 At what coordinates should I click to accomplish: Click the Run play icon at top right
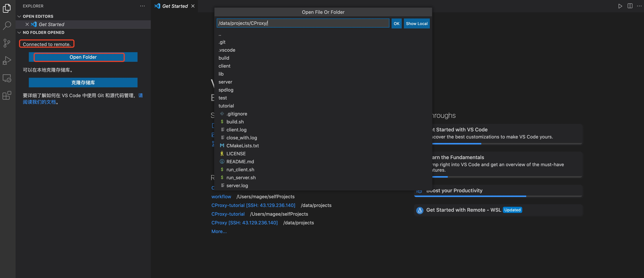coord(620,6)
